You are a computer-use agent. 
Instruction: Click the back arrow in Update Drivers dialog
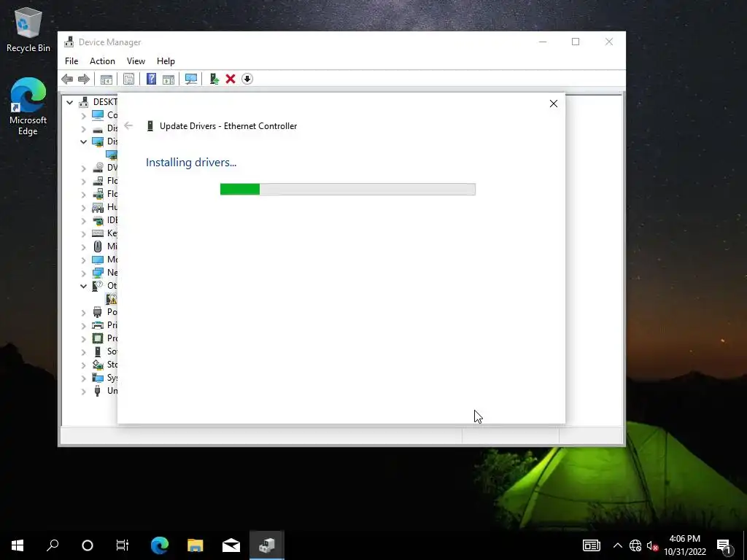(128, 125)
